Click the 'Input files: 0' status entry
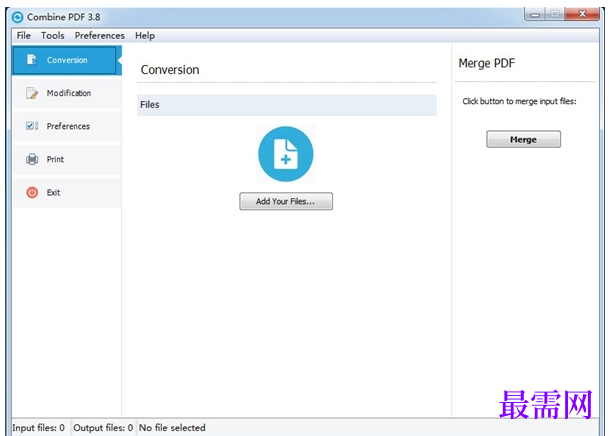 (x=39, y=428)
